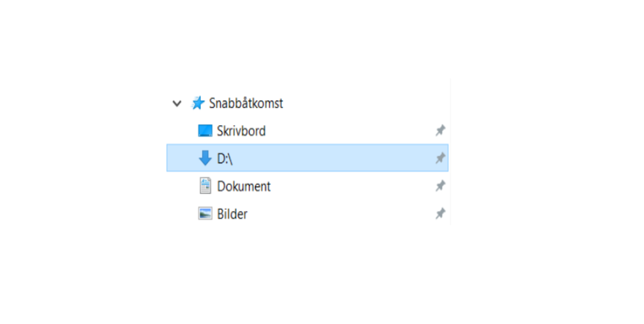Go to Bilder by its label

pos(232,214)
